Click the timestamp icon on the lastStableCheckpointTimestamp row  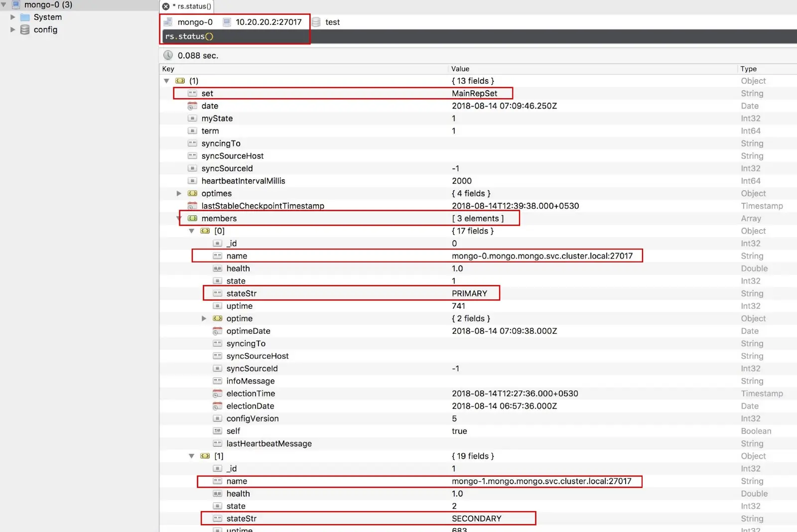pos(192,206)
